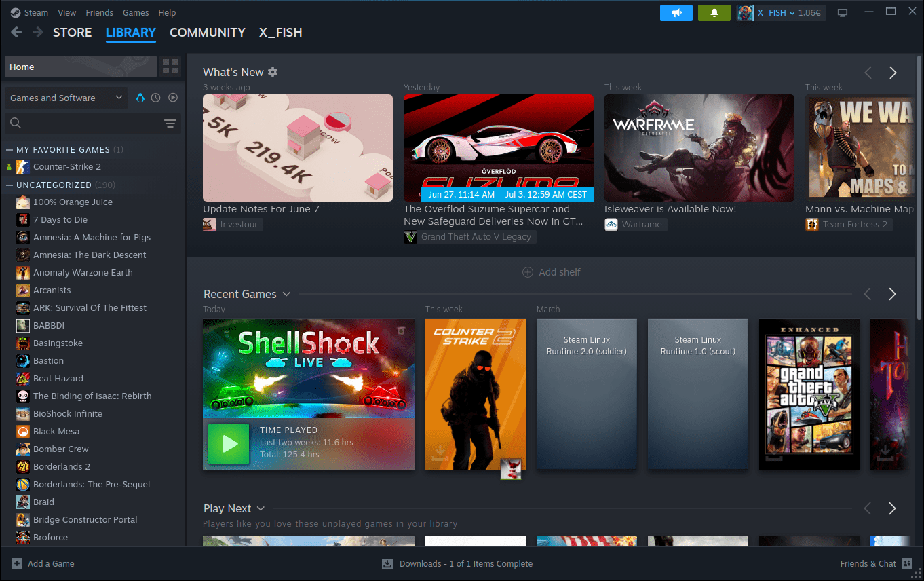Open the Isleweaver is Available Now news card
This screenshot has height=581, width=924.
point(699,148)
